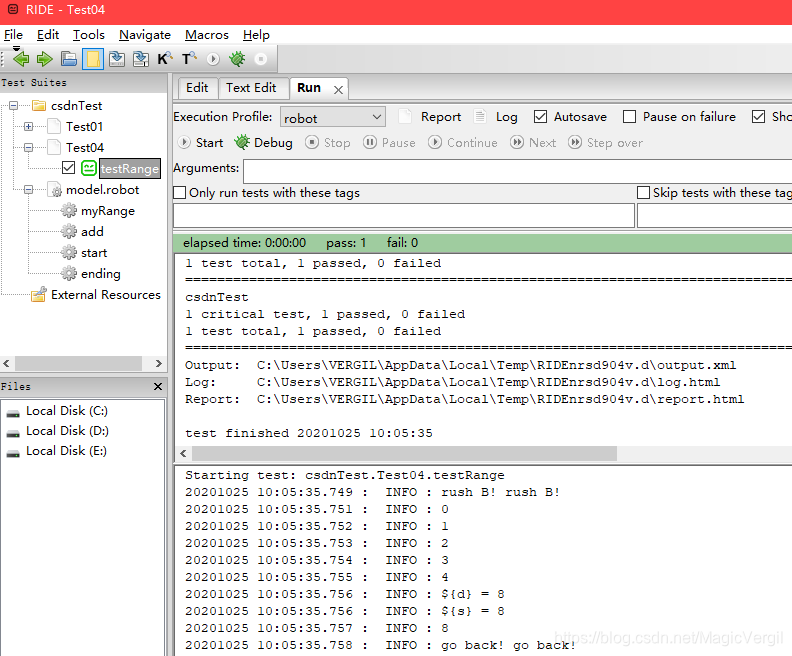The height and width of the screenshot is (656, 792).
Task: Switch to the Text Edit tab
Action: click(x=251, y=88)
